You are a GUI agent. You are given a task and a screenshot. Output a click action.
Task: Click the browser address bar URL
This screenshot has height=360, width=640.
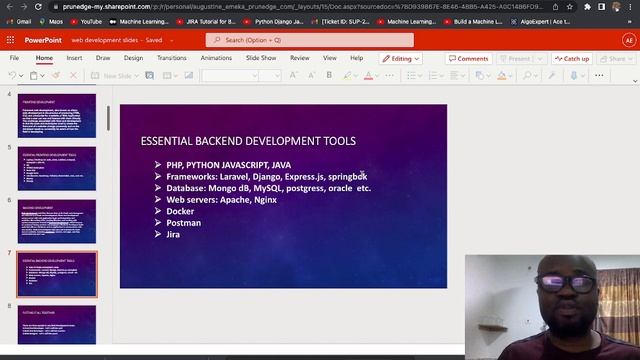point(302,7)
